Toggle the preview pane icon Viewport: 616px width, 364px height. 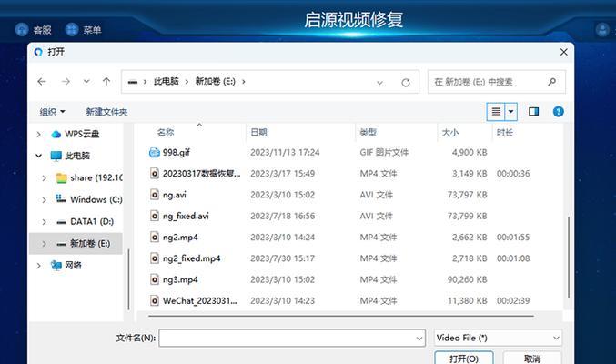(533, 112)
